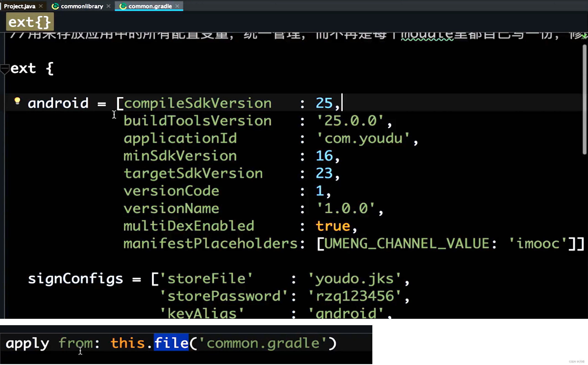Close the common.gradle tab

tap(177, 6)
